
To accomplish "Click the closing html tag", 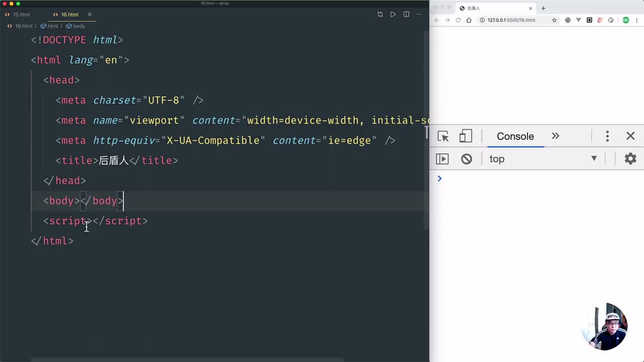I will pyautogui.click(x=52, y=241).
